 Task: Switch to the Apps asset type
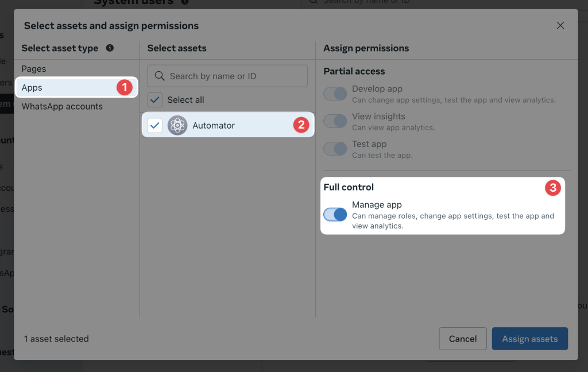[33, 87]
